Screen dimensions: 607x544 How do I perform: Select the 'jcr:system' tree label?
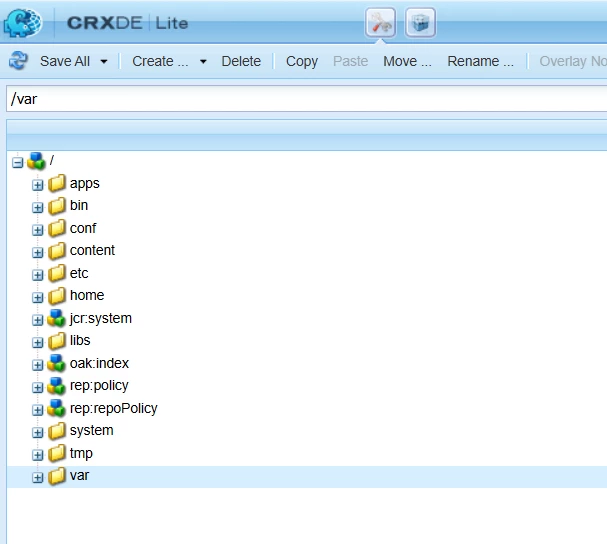coord(101,318)
